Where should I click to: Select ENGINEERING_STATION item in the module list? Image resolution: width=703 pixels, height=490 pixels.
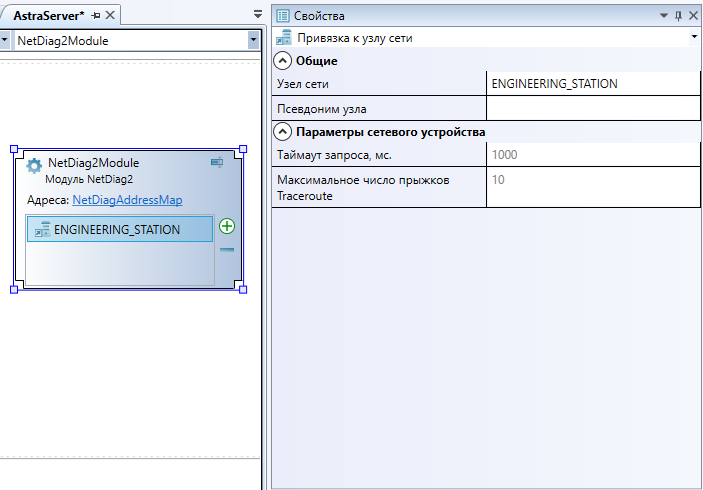[x=117, y=230]
